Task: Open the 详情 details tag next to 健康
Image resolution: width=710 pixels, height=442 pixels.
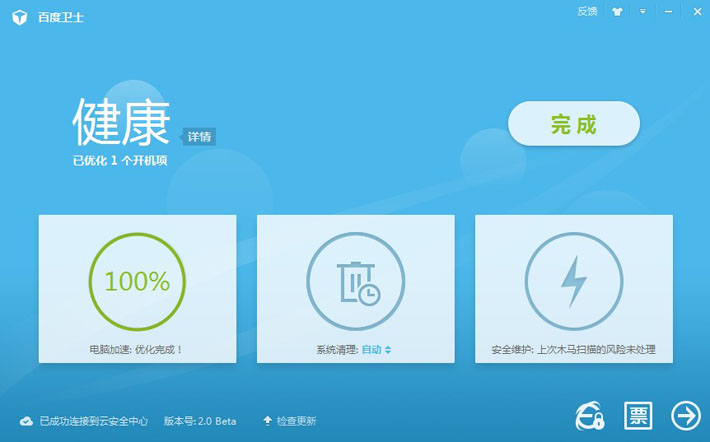Action: point(199,137)
